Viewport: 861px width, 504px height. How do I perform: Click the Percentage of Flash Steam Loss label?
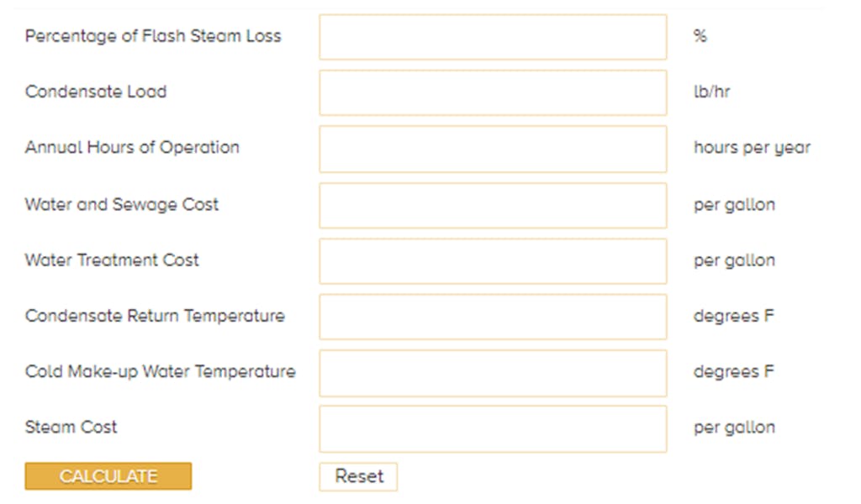tap(153, 36)
